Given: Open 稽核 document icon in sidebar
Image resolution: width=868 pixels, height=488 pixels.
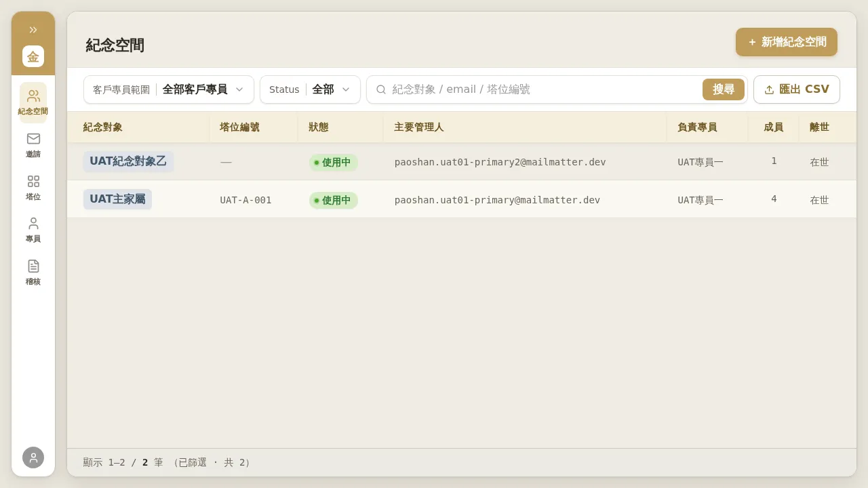Looking at the screenshot, I should tap(33, 272).
